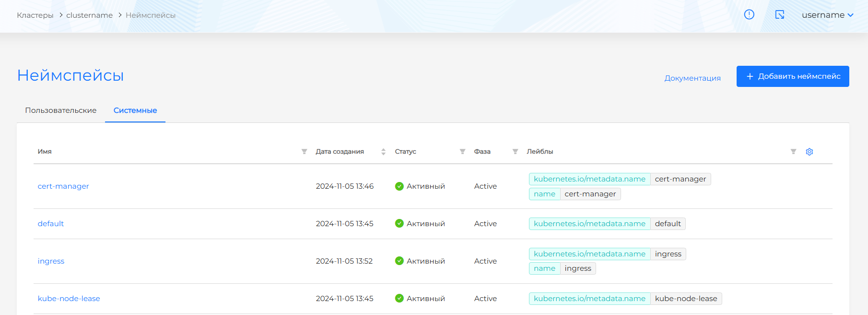The width and height of the screenshot is (868, 315).
Task: Expand the username account dropdown
Action: pyautogui.click(x=827, y=15)
